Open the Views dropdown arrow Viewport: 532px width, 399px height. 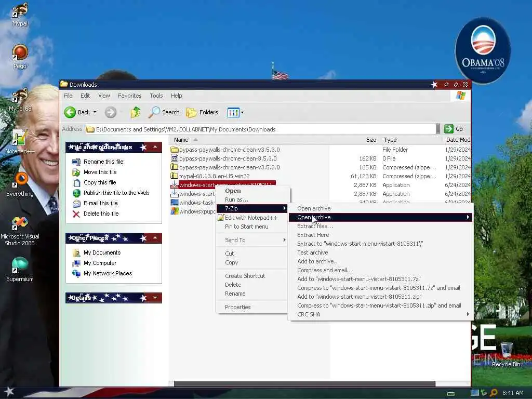(x=242, y=112)
